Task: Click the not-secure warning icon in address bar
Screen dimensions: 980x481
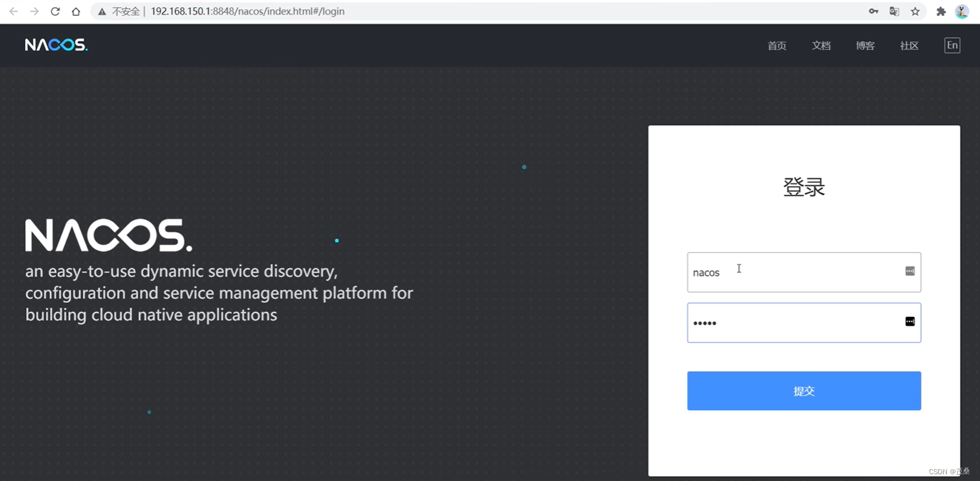Action: point(102,11)
